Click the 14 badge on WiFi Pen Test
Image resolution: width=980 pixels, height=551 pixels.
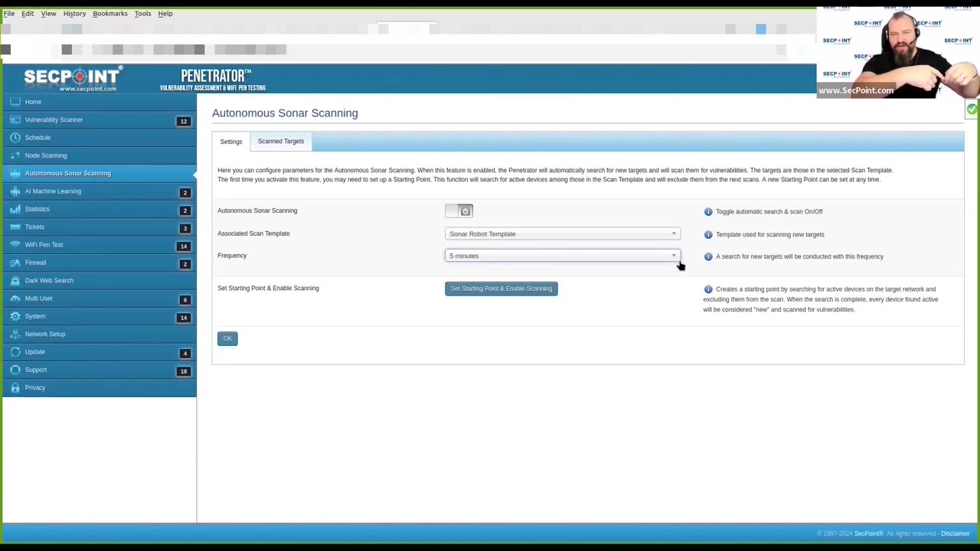(184, 246)
